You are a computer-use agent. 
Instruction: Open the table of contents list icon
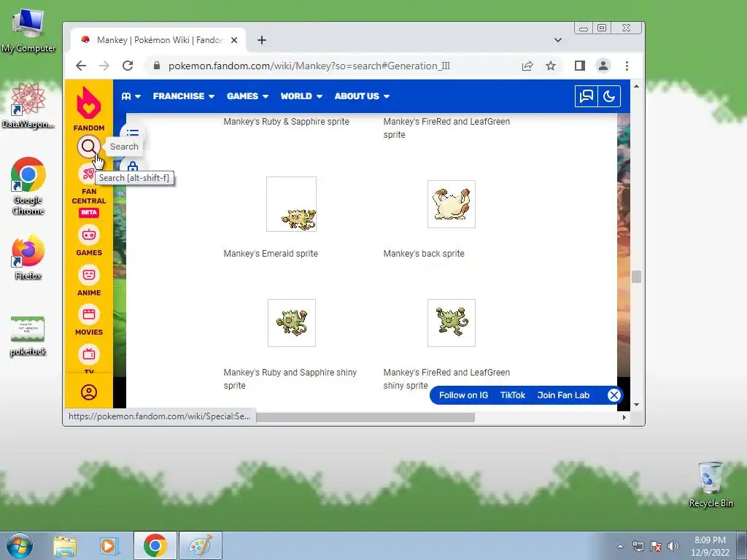(133, 133)
